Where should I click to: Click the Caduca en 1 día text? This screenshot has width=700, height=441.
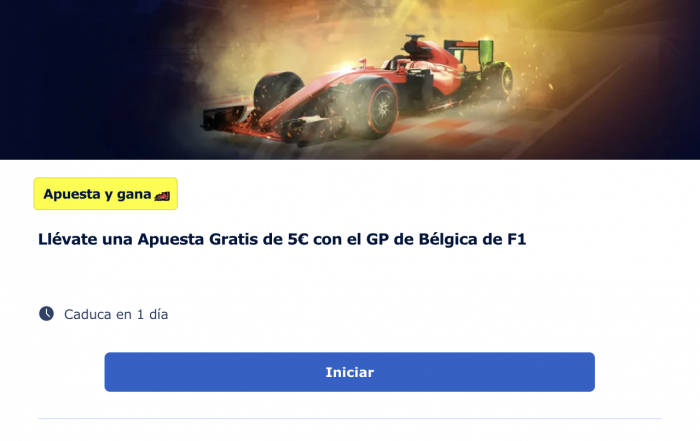116,314
